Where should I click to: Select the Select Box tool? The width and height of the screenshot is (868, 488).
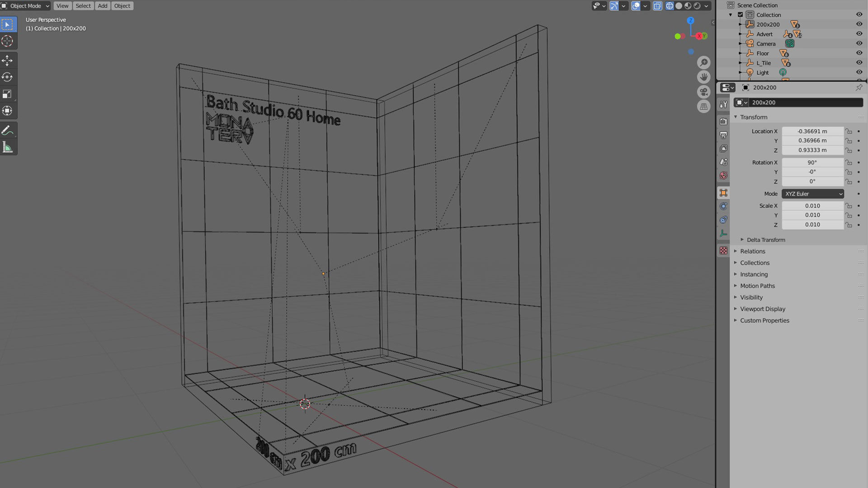(x=8, y=24)
